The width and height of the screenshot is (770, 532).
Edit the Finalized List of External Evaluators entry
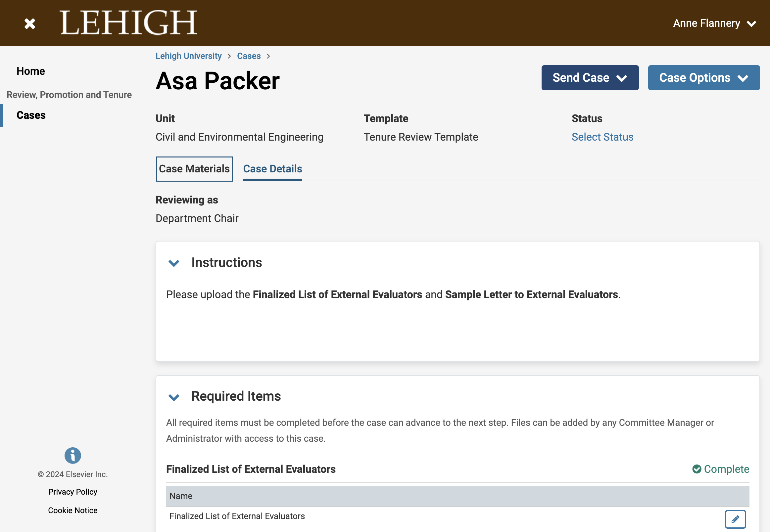coord(735,519)
